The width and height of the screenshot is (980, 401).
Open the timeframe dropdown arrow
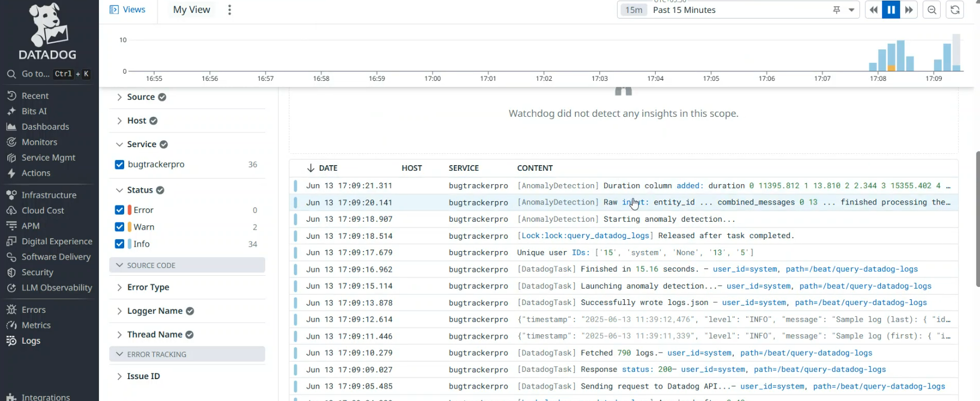[x=851, y=10]
